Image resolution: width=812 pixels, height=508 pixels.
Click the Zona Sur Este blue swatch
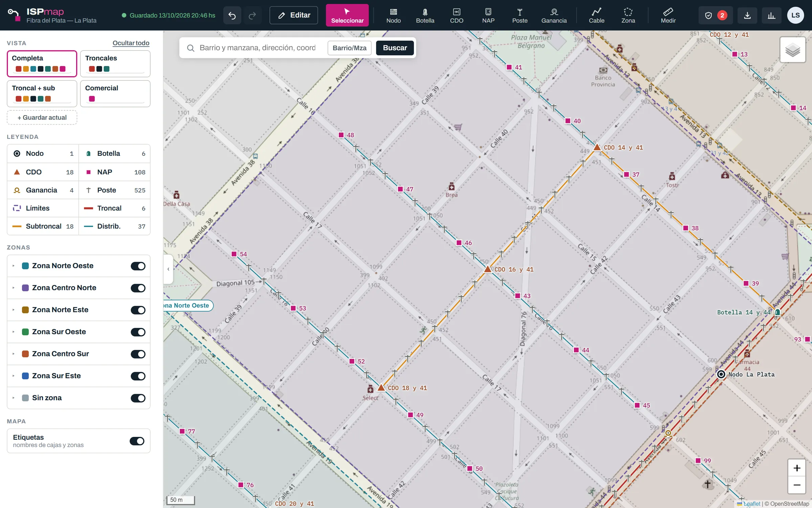click(x=25, y=376)
